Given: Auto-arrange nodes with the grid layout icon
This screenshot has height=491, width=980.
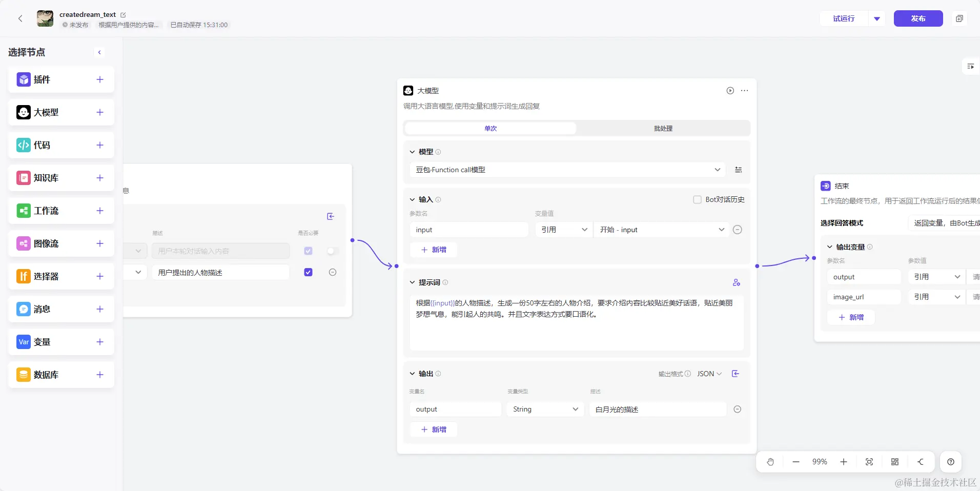Looking at the screenshot, I should (x=895, y=462).
